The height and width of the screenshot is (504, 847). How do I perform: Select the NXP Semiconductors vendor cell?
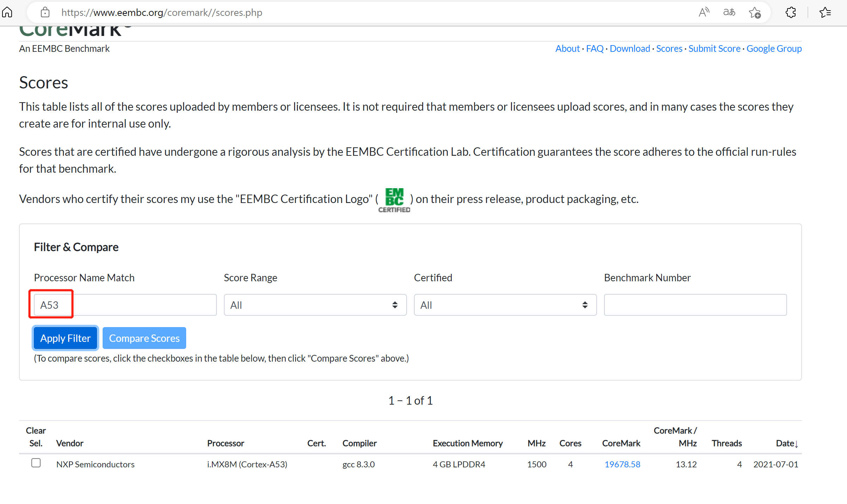coord(95,464)
